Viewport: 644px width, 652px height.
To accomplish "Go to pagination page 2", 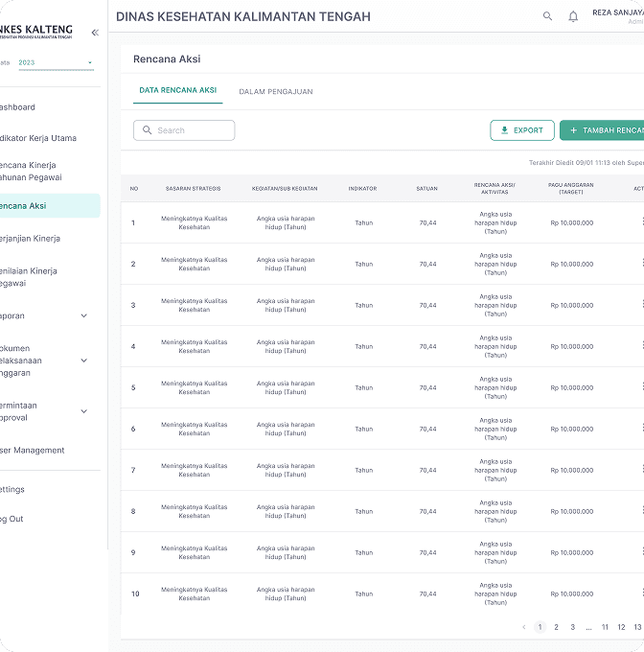I will (x=557, y=627).
